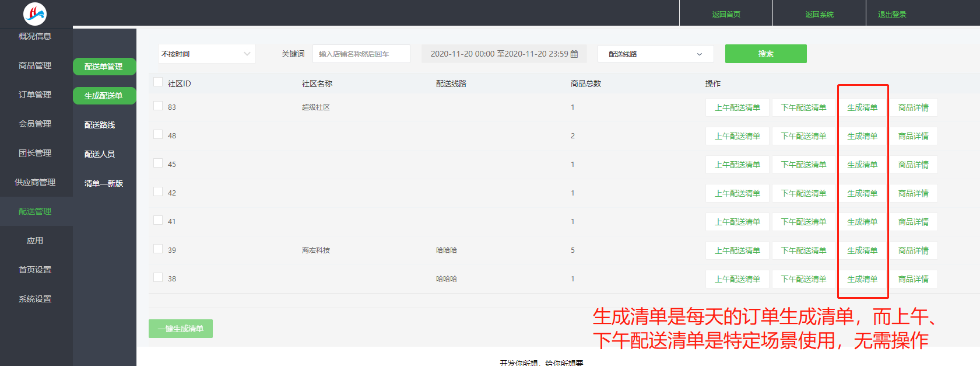Check the box for community 39
The height and width of the screenshot is (366, 980).
click(x=158, y=249)
